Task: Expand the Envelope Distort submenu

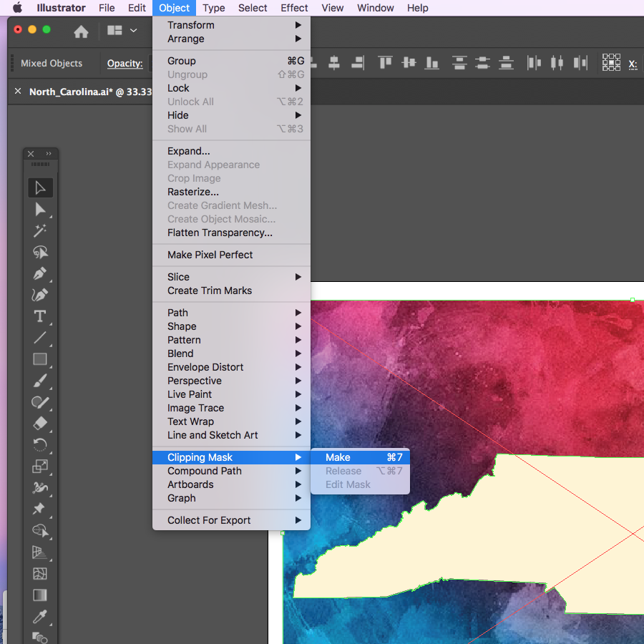Action: (231, 367)
